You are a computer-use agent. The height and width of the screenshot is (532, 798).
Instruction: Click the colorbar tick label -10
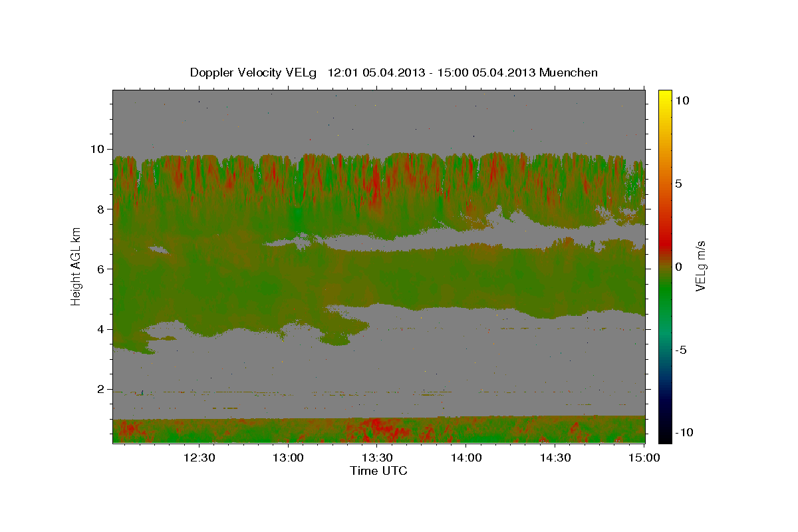click(685, 432)
